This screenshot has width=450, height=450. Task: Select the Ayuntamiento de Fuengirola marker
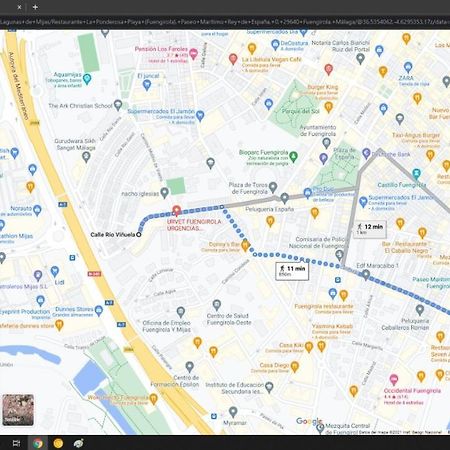pos(326,143)
